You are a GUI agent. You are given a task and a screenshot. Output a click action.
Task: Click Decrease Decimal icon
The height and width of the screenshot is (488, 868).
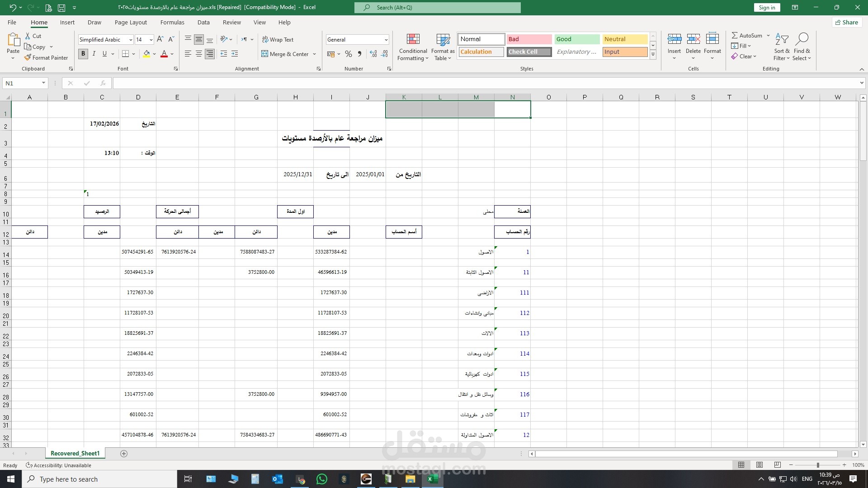pyautogui.click(x=384, y=54)
